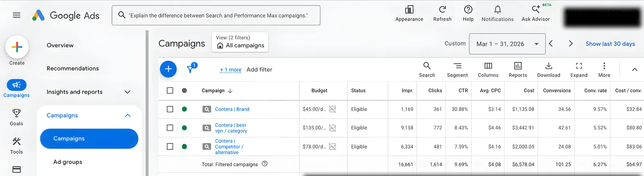The image size is (644, 176).
Task: Open the All campaigns view selector
Action: [x=240, y=42]
